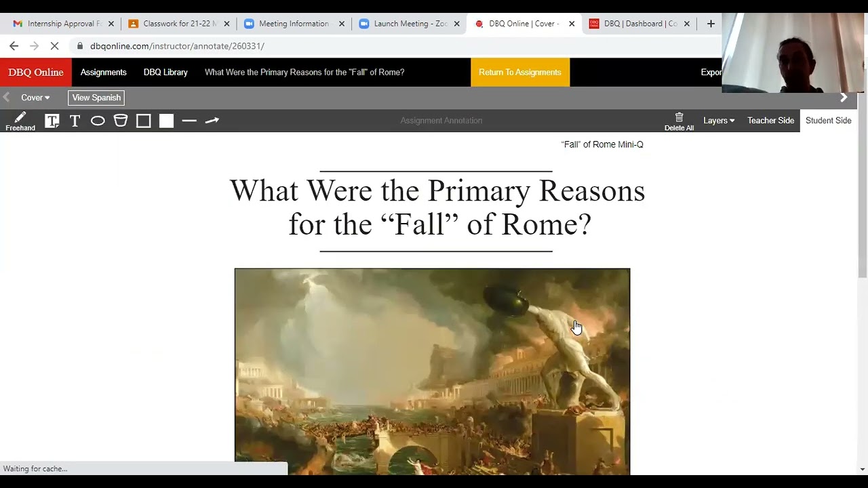
Task: Select the Freehand pencil tool
Action: point(20,121)
